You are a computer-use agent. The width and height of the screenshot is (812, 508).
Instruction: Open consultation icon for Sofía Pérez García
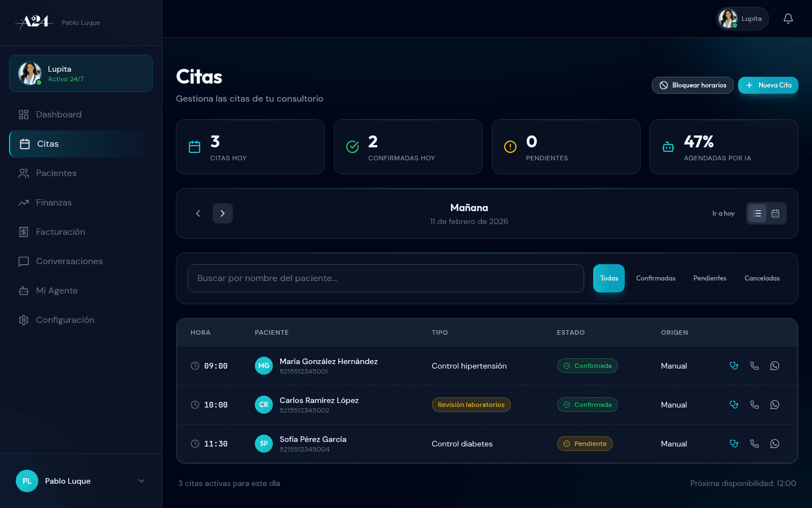[x=734, y=444]
